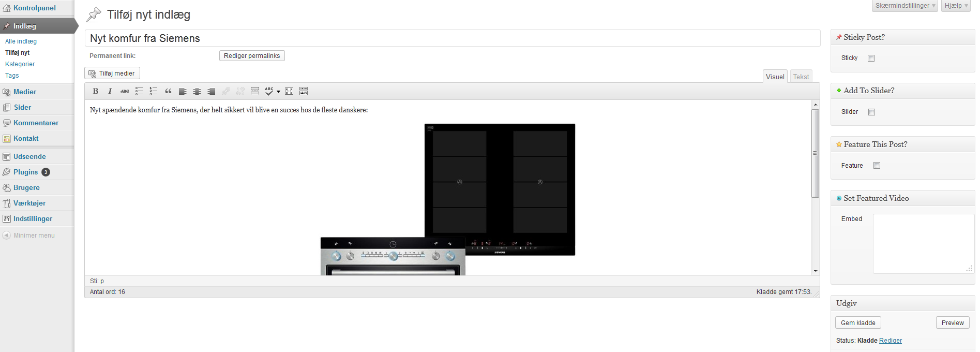Click the blockquote toolbar icon

click(x=168, y=91)
